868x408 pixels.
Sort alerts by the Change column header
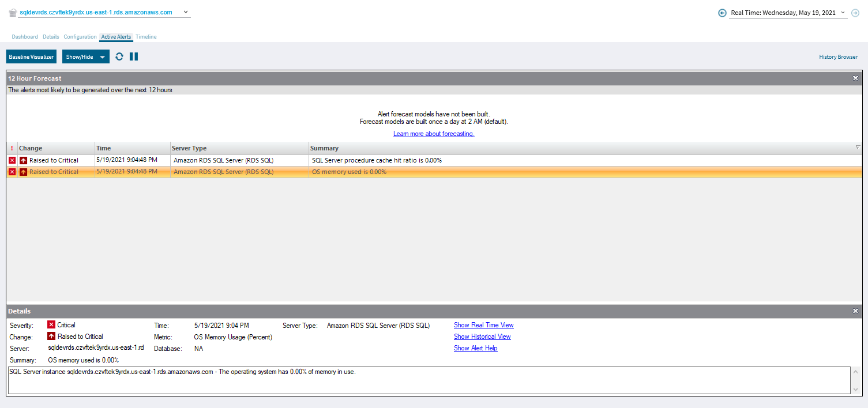click(56, 148)
